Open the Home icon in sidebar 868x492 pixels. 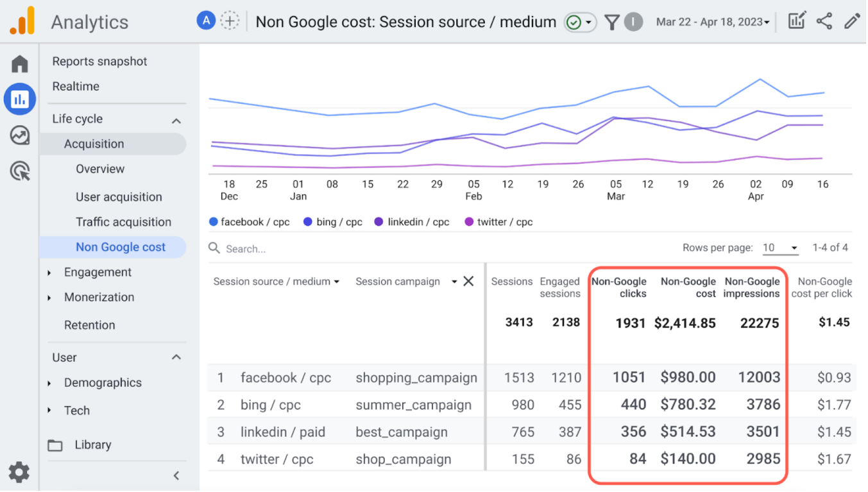[20, 64]
